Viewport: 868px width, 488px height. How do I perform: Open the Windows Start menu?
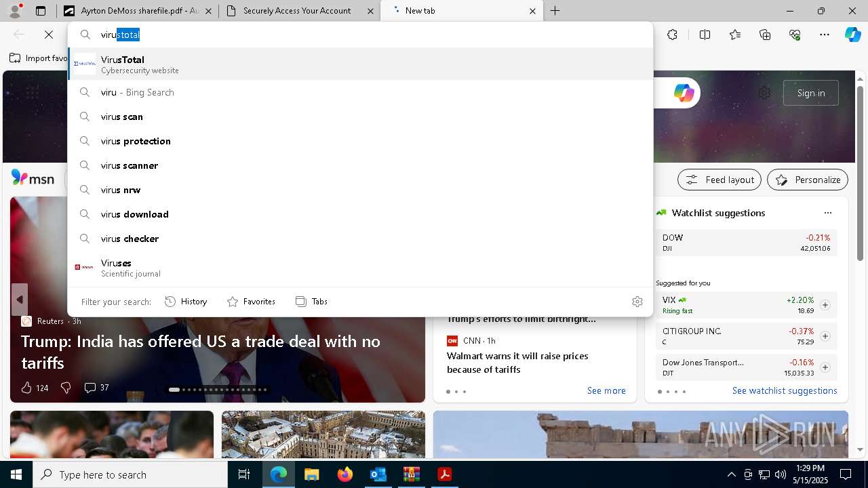click(x=16, y=474)
